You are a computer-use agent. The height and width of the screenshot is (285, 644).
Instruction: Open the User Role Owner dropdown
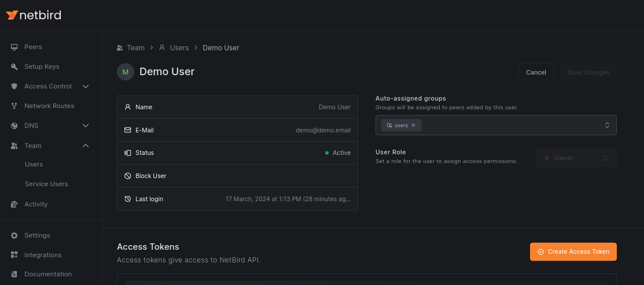[x=576, y=158]
